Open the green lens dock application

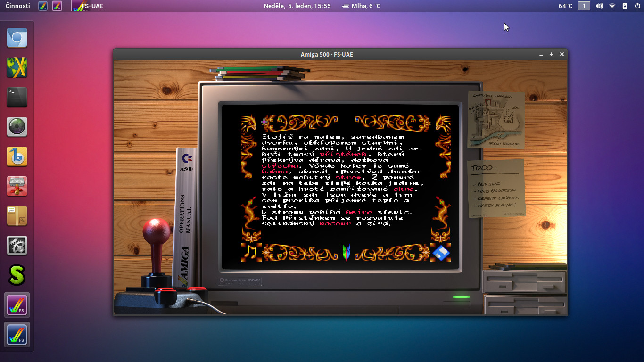coord(17,127)
